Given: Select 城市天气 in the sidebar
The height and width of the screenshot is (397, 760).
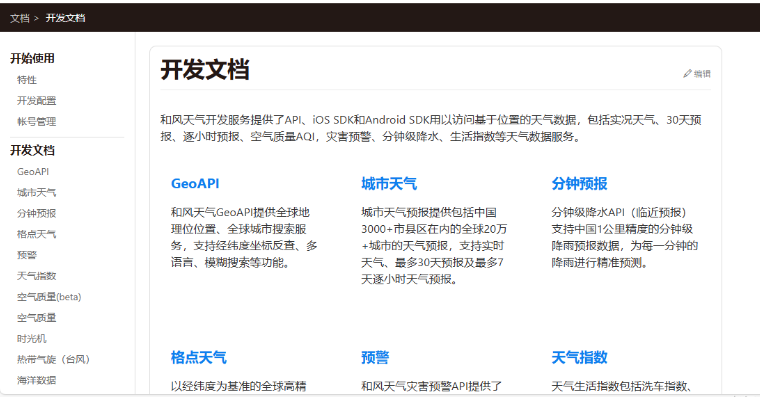Looking at the screenshot, I should (36, 192).
